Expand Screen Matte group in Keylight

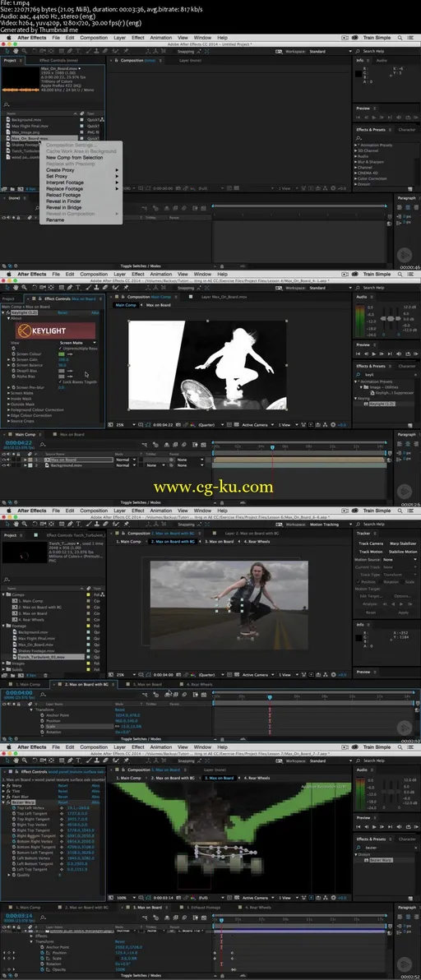click(x=9, y=392)
